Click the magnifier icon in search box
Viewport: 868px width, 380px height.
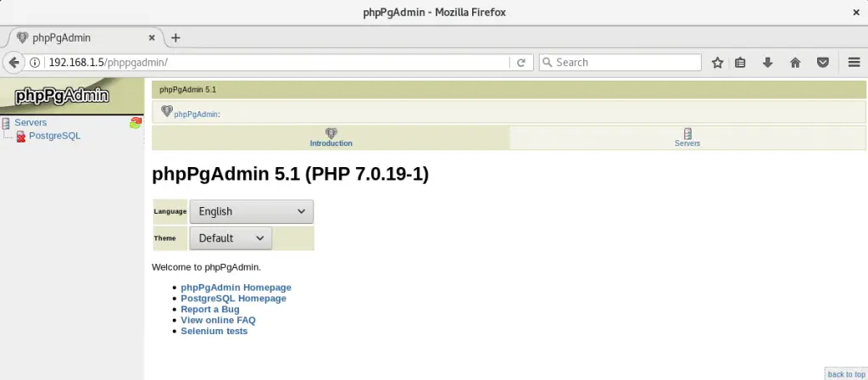pyautogui.click(x=548, y=63)
